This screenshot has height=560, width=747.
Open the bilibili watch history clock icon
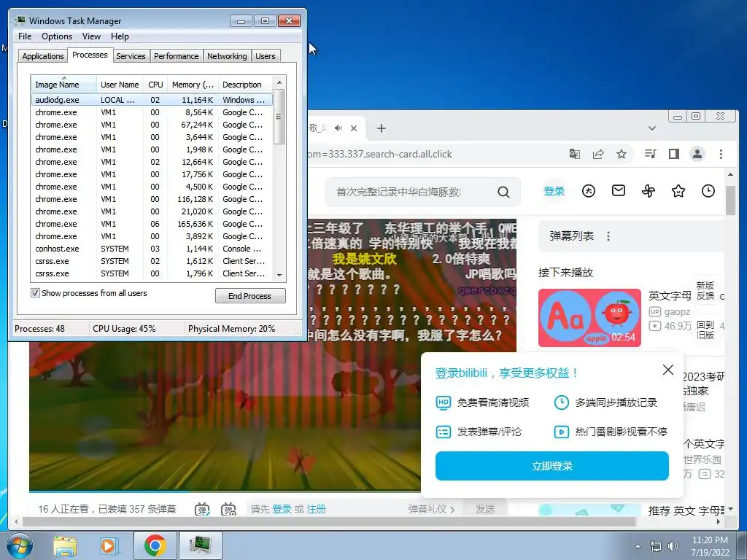(x=708, y=192)
